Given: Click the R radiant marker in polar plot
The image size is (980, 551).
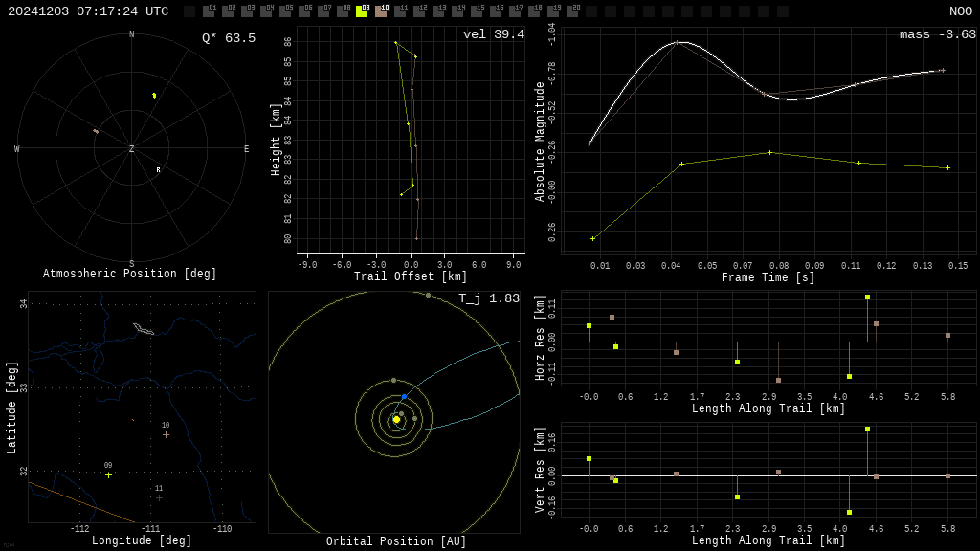Looking at the screenshot, I should click(x=158, y=170).
